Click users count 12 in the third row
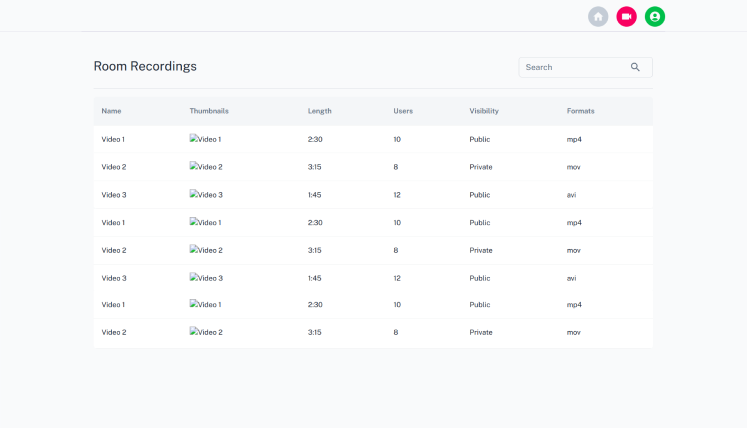This screenshot has width=747, height=428. tap(397, 195)
